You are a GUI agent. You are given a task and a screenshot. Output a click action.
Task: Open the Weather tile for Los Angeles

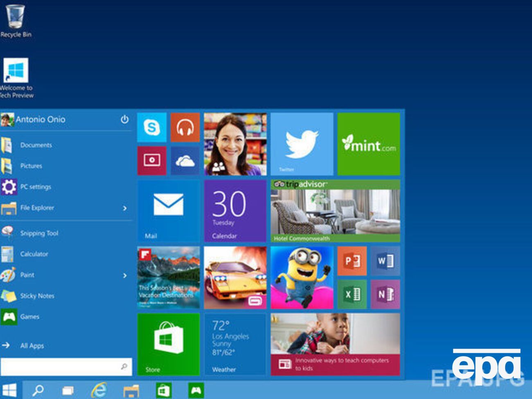click(x=235, y=344)
